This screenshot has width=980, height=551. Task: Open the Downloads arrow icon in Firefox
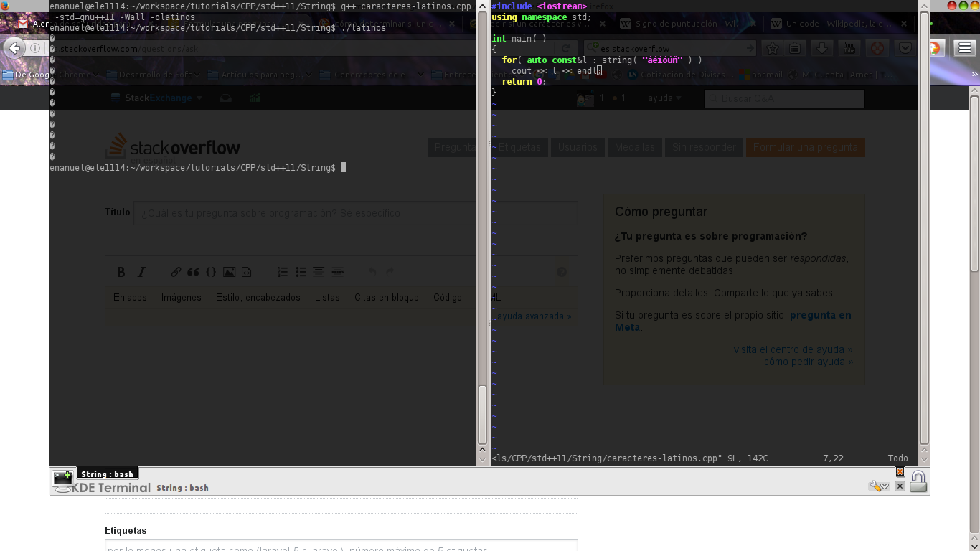[x=822, y=49]
